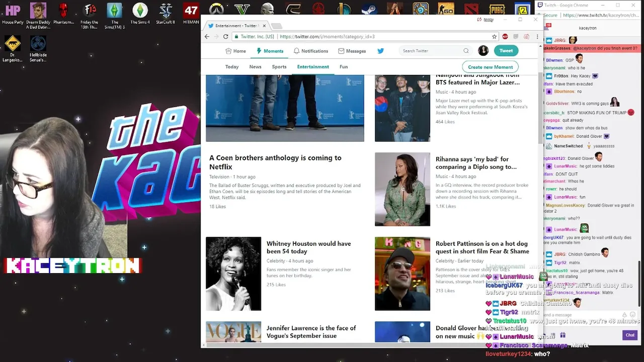The height and width of the screenshot is (362, 644).
Task: Open StarCraft II desktop shortcut
Action: click(166, 14)
